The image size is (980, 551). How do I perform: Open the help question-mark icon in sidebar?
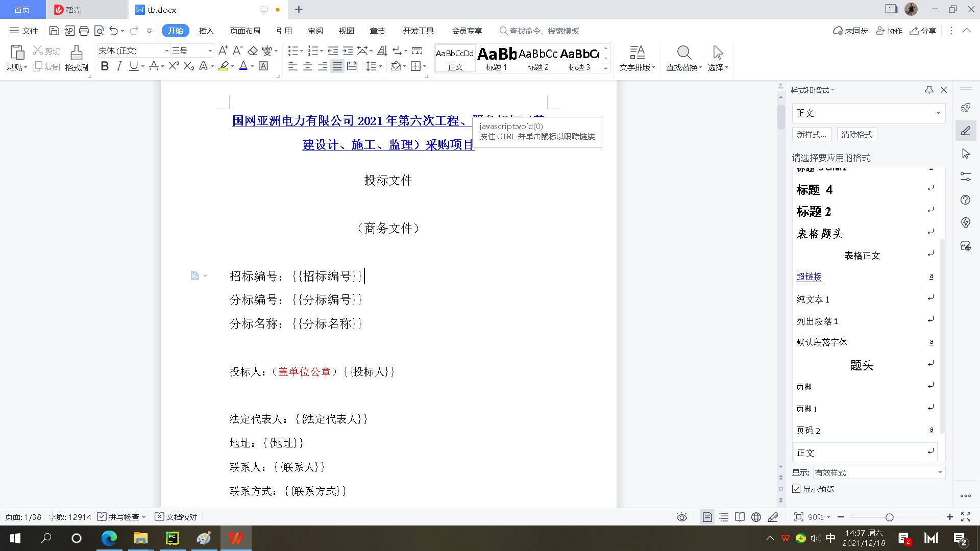click(965, 199)
